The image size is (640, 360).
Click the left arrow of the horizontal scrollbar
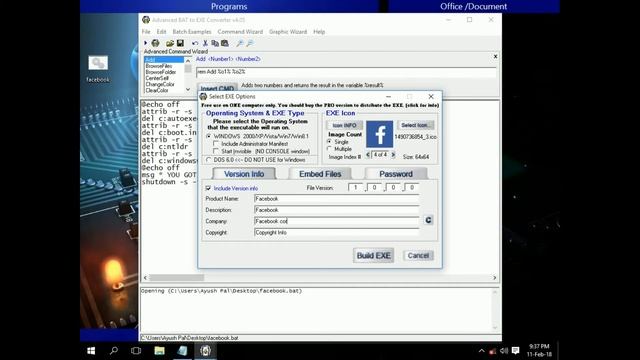(x=145, y=278)
